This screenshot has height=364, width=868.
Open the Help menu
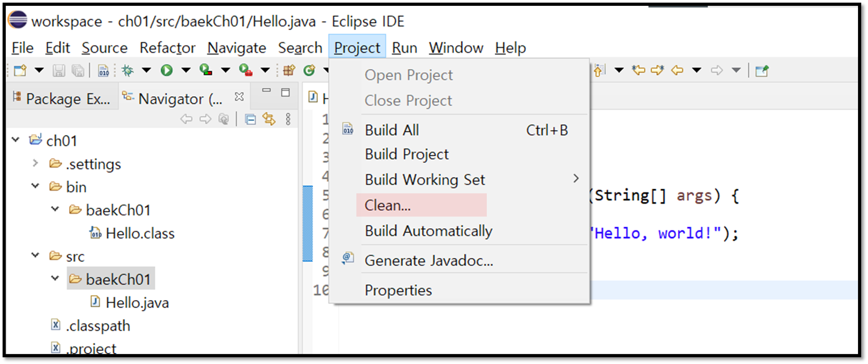pyautogui.click(x=511, y=48)
